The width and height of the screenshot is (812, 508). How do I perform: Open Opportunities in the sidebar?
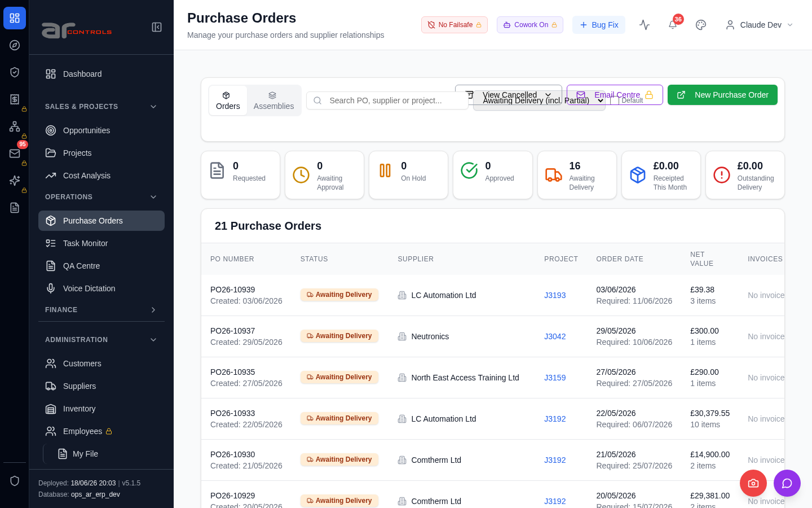(101, 130)
